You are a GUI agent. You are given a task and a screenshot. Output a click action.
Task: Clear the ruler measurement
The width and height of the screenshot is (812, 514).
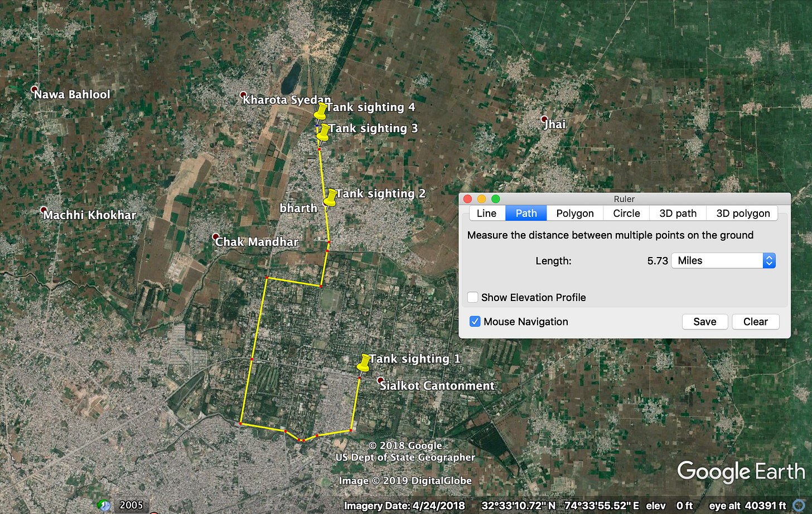[756, 322]
